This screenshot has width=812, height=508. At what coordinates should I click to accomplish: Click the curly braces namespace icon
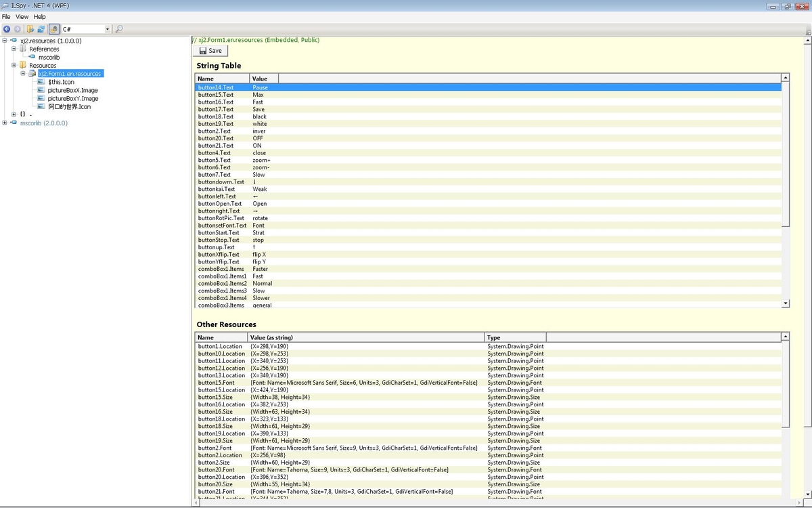(x=23, y=114)
